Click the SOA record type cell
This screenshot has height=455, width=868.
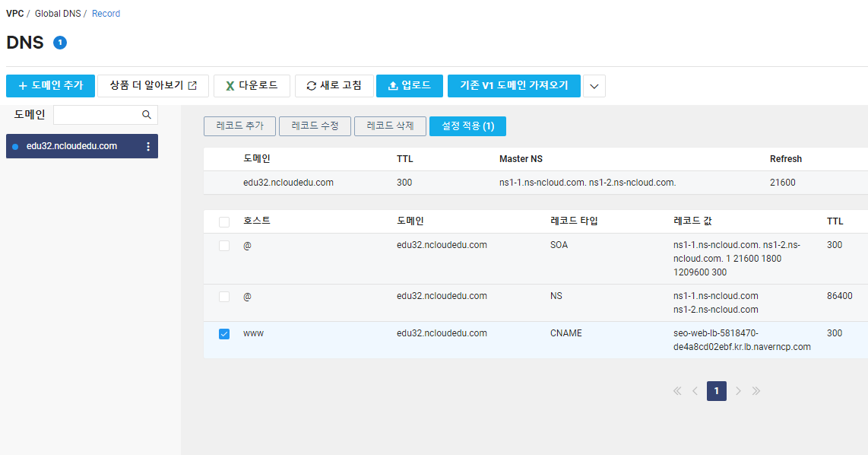(x=559, y=245)
